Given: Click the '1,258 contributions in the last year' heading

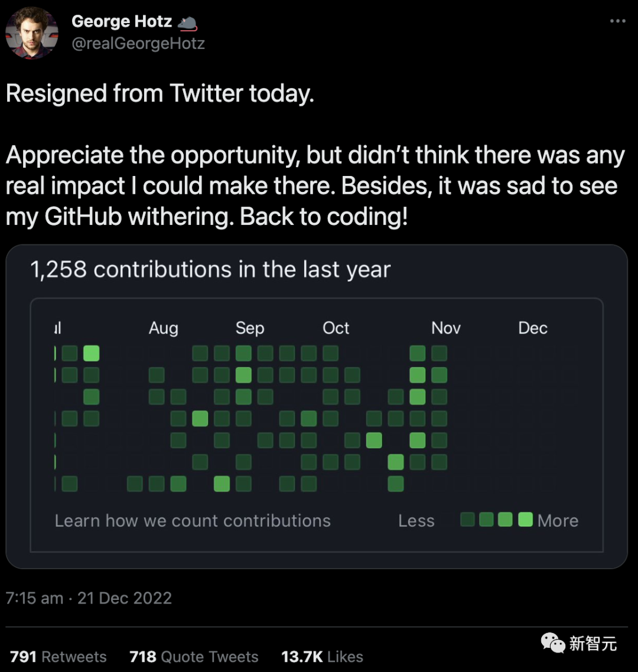Looking at the screenshot, I should pyautogui.click(x=210, y=269).
